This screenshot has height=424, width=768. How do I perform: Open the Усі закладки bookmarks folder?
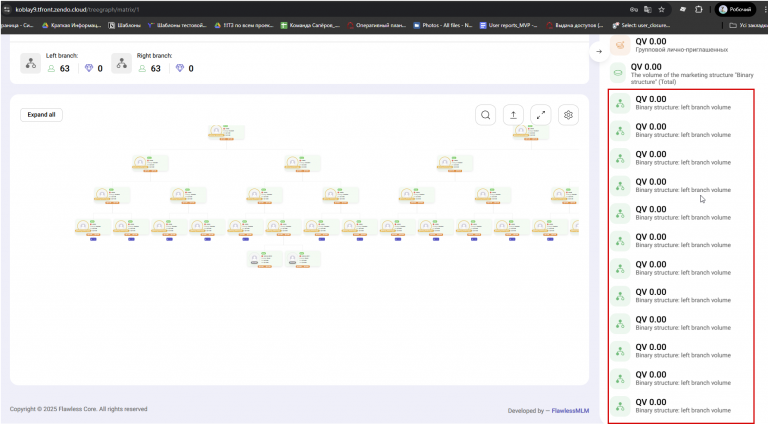coord(748,25)
